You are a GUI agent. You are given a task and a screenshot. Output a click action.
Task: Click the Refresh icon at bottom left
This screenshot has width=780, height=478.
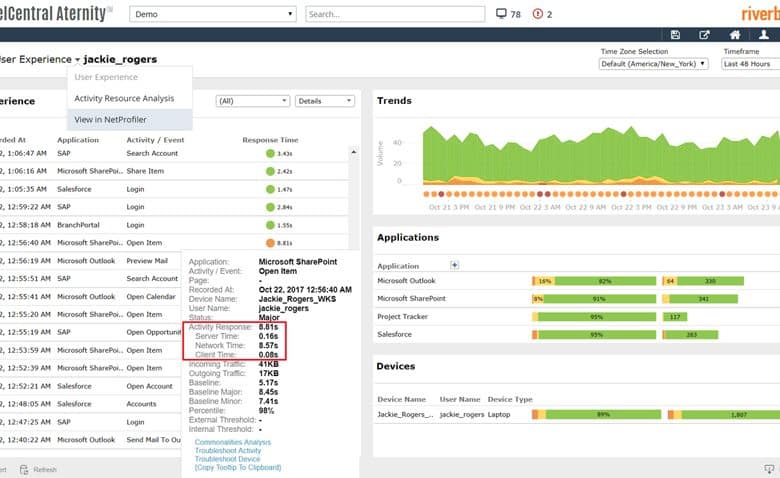[24, 469]
